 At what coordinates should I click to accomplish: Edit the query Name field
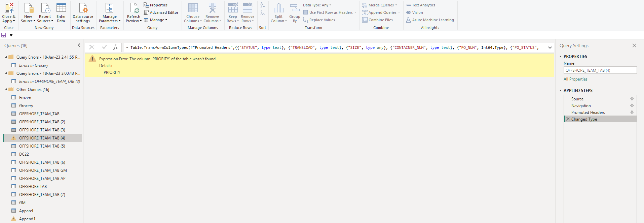[600, 70]
